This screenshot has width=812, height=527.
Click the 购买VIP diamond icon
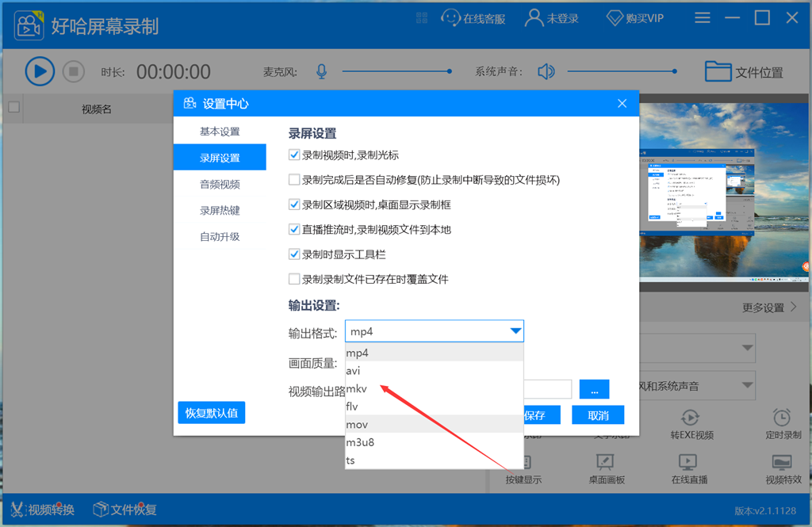click(615, 17)
